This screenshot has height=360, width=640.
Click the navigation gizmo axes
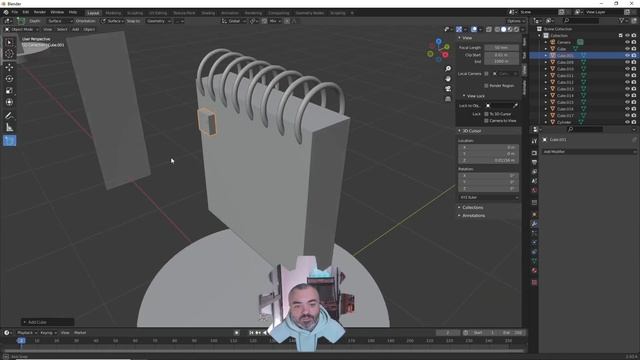click(x=438, y=50)
